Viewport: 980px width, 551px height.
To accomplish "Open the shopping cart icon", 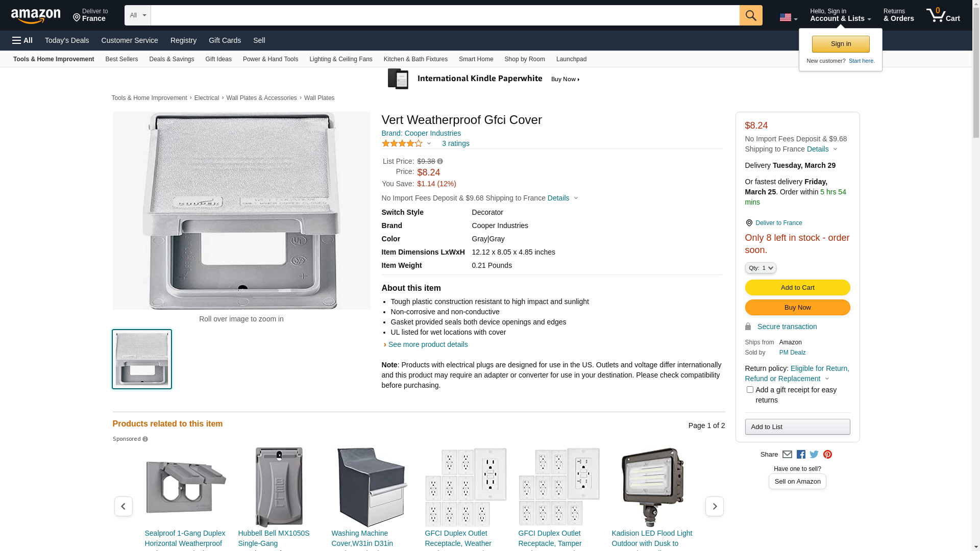I will coord(942,15).
